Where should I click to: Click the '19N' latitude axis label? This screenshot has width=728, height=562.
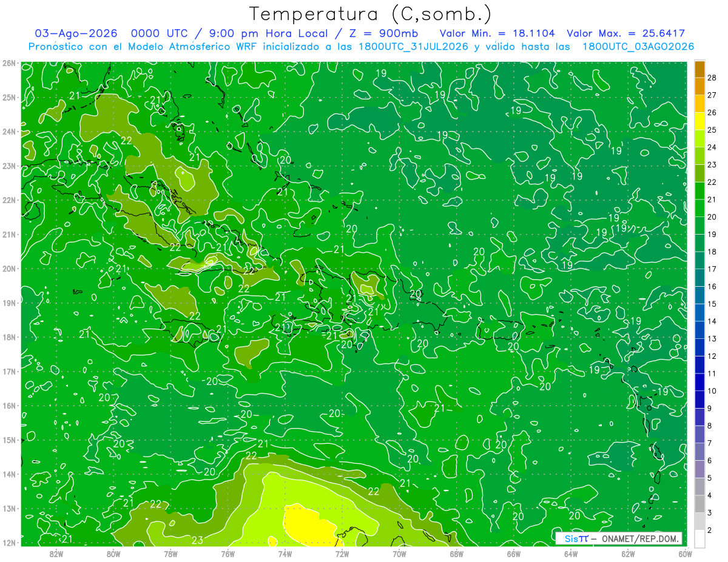click(x=9, y=303)
